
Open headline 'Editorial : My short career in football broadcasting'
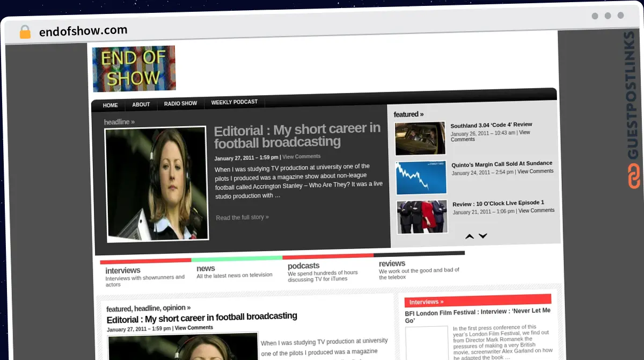coord(297,136)
